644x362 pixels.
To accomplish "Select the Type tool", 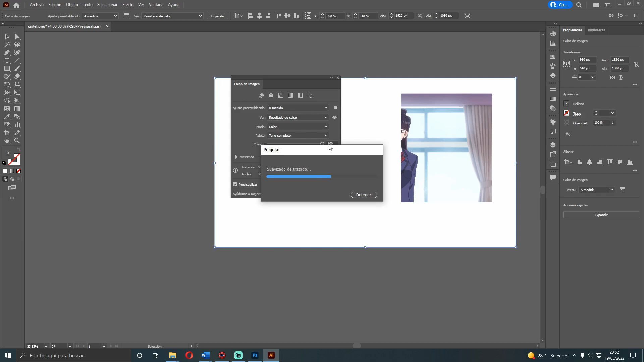I will pyautogui.click(x=7, y=61).
